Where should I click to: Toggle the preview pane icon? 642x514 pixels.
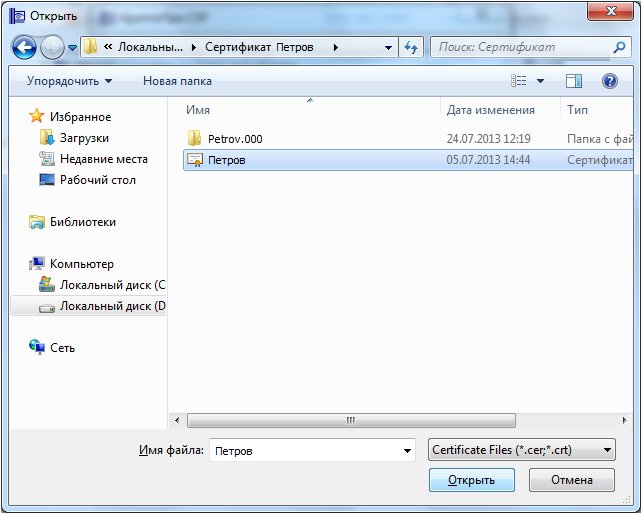(574, 81)
